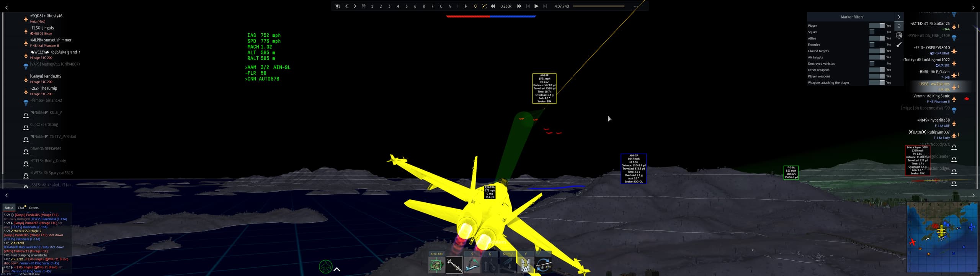Activate the F camera mode
The image size is (980, 276).
[x=433, y=6]
